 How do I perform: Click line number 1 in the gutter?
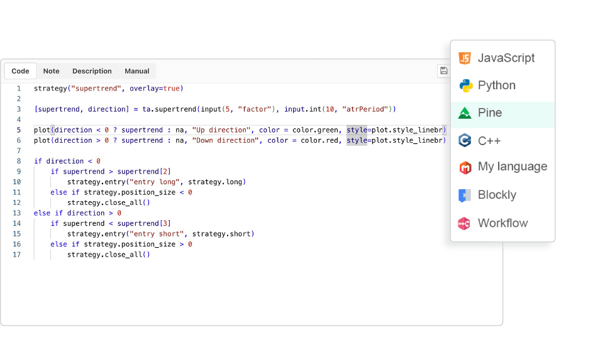point(18,89)
